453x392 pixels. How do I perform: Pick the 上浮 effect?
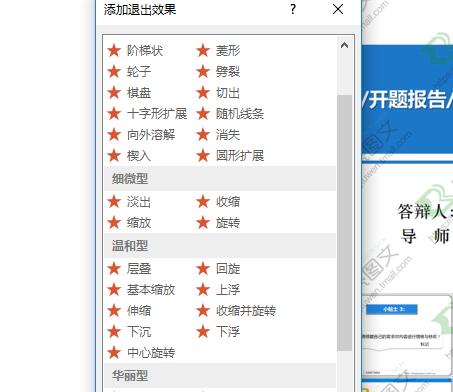pos(218,290)
